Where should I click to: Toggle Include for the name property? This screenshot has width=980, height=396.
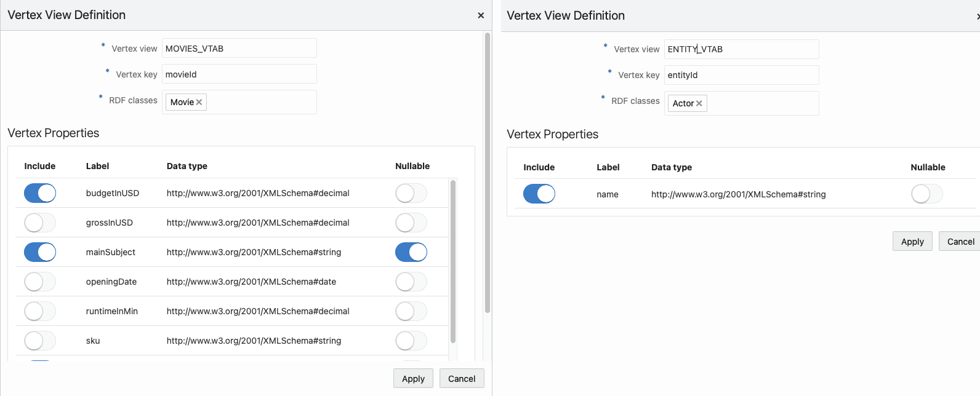pyautogui.click(x=539, y=194)
